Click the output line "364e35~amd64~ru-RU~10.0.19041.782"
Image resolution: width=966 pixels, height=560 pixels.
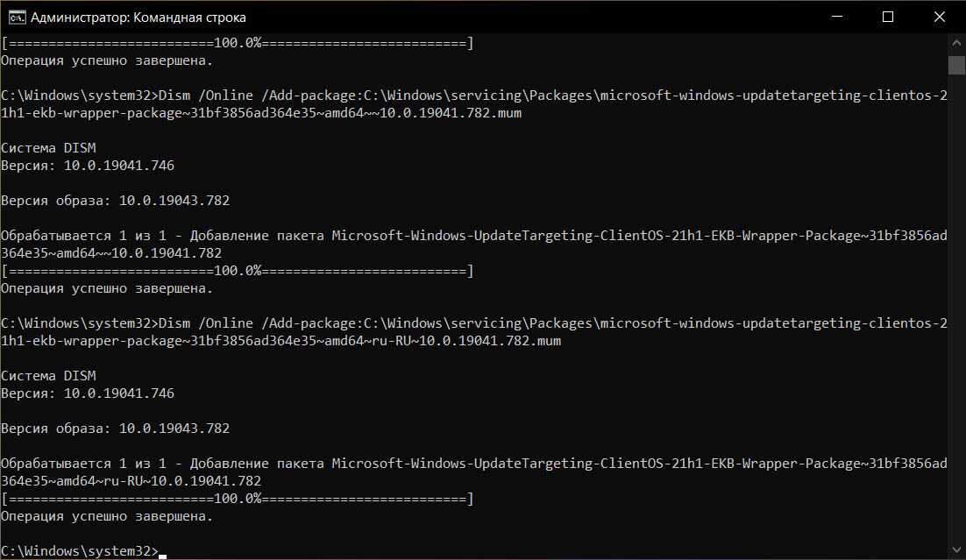pos(131,481)
